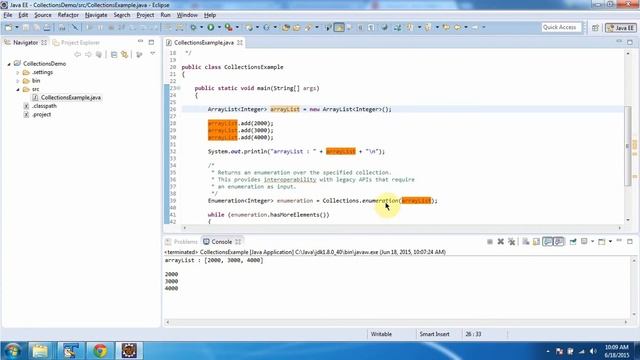
Task: Click the Open Perspective icon
Action: click(x=596, y=28)
